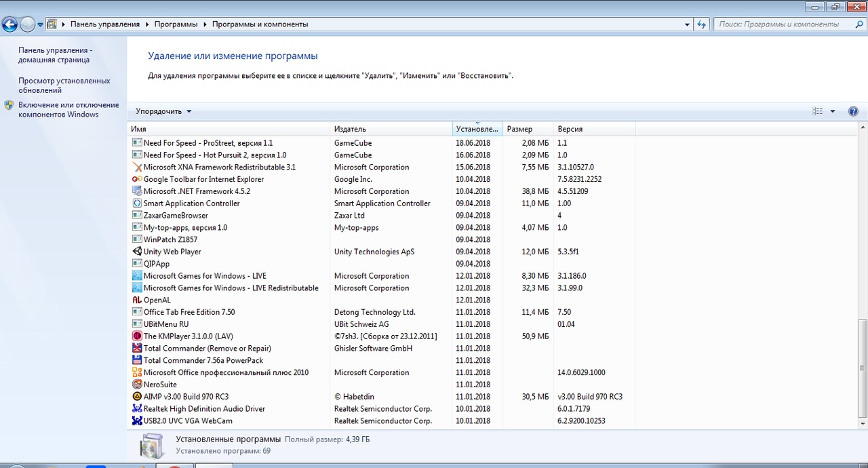Click the Realtek High Definition Audio Driver icon
868x468 pixels.
[x=137, y=409]
